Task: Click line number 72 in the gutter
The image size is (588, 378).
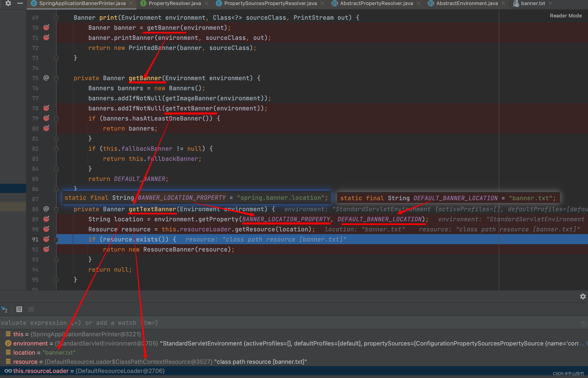Action: click(35, 48)
